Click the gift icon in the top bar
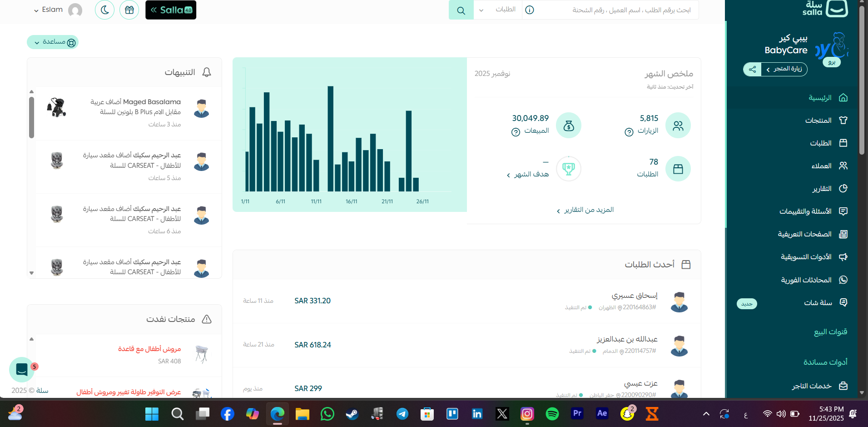 [129, 10]
